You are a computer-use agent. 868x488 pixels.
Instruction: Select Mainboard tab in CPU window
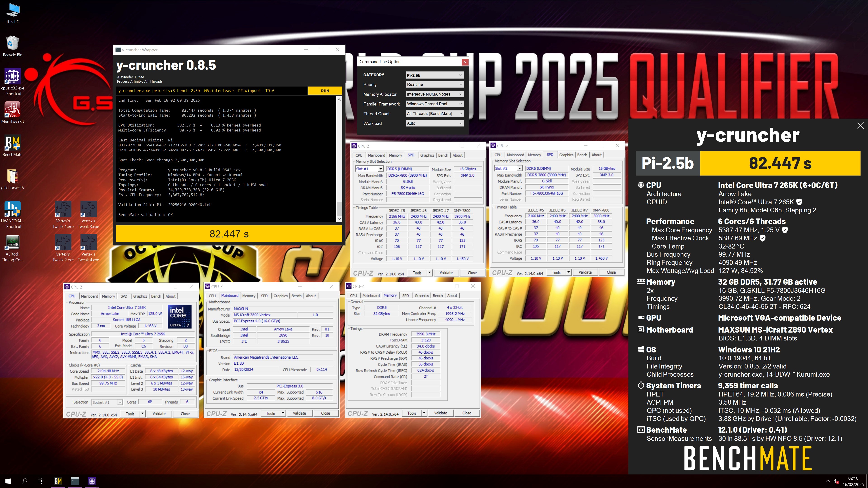point(89,296)
